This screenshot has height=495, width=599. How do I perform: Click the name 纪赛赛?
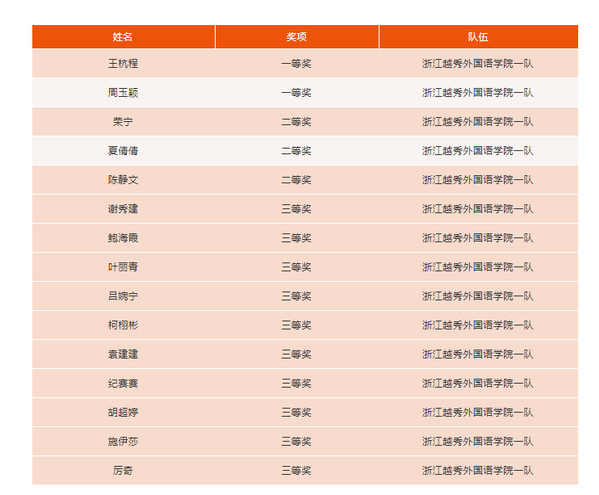click(x=123, y=383)
